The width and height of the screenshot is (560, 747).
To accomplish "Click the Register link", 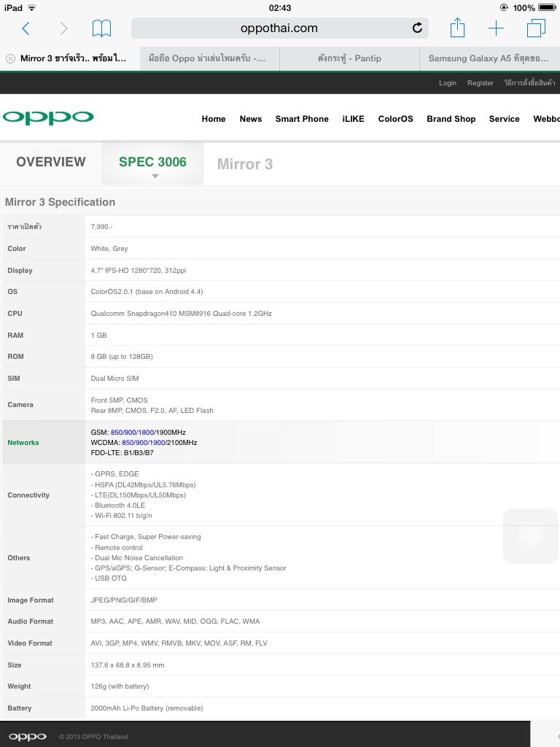I will tap(480, 83).
